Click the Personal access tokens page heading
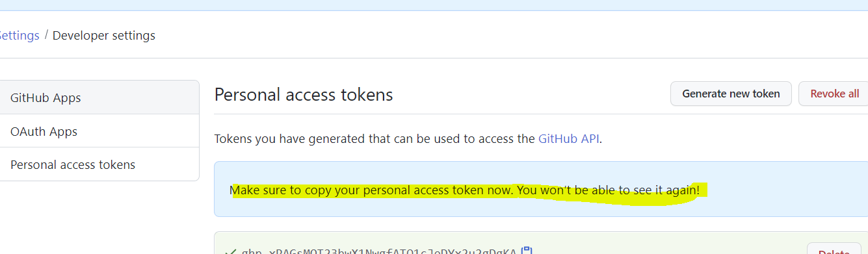The width and height of the screenshot is (868, 254). pyautogui.click(x=304, y=95)
